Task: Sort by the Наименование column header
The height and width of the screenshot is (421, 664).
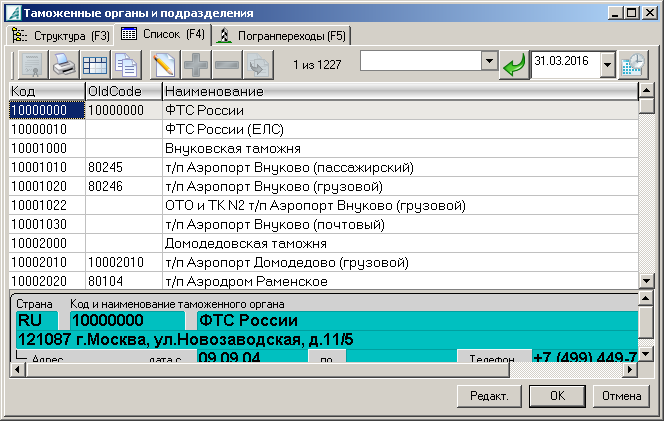Action: click(x=398, y=92)
